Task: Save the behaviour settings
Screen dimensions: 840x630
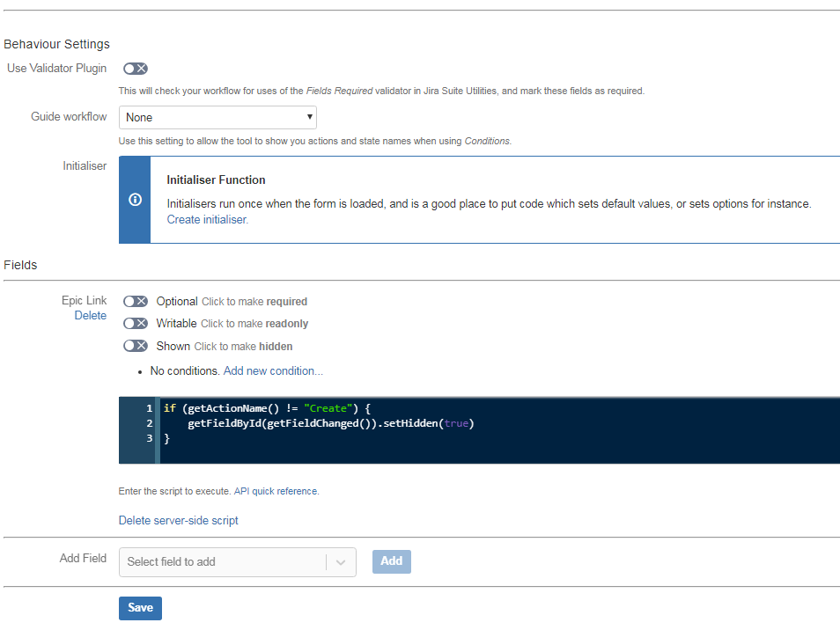Action: coord(140,608)
